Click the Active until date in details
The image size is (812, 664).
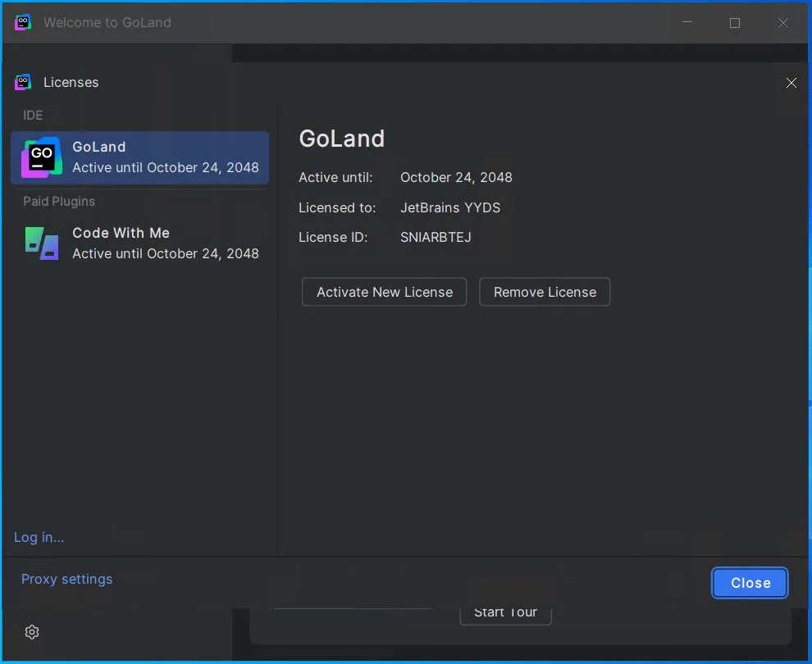[x=456, y=178]
